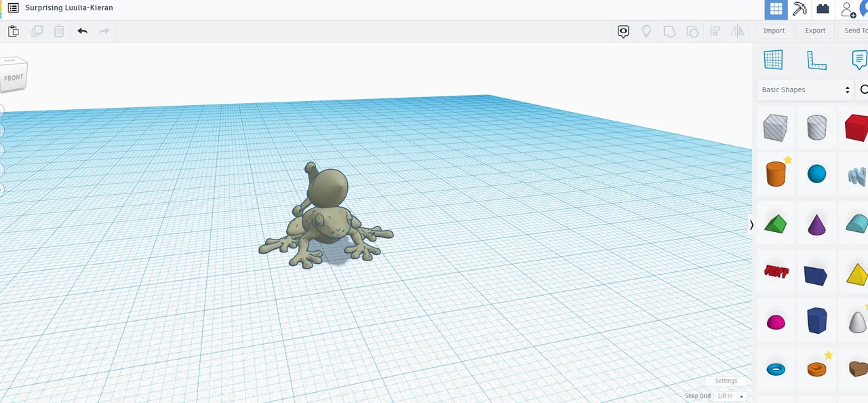This screenshot has height=403, width=868.
Task: Select the Box hole shape
Action: 775,127
